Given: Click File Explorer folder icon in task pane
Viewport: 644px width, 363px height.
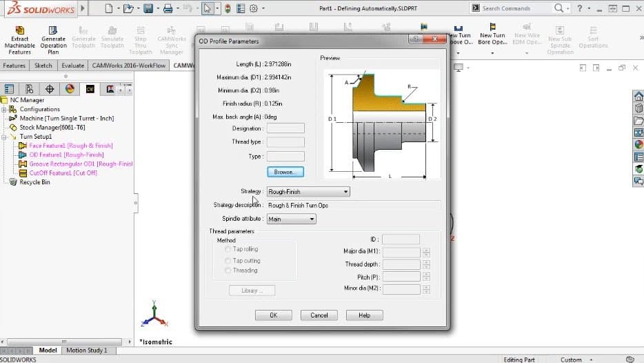Looking at the screenshot, I should pos(638,121).
